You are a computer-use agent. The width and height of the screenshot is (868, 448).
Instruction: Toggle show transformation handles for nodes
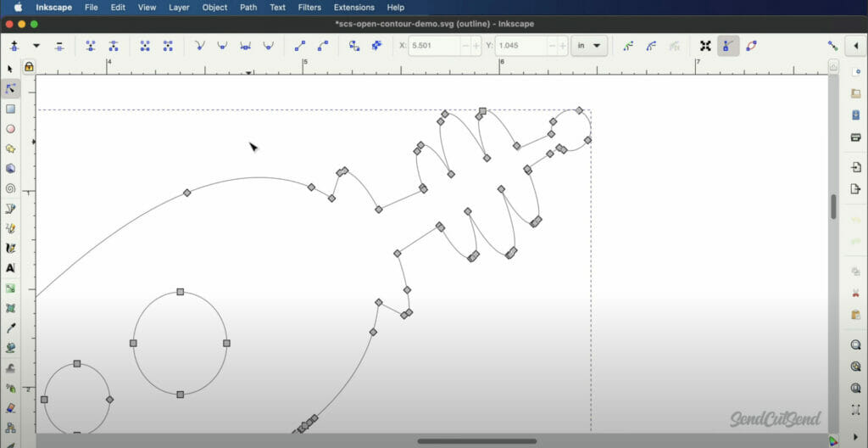705,46
